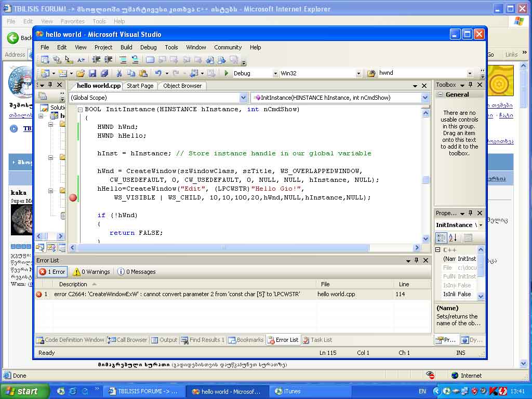532x399 pixels.
Task: Open the Task List tab
Action: tap(317, 340)
